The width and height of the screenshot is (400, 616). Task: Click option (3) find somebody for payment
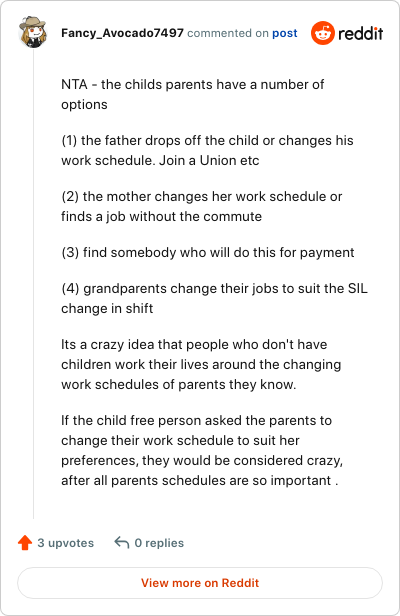208,252
